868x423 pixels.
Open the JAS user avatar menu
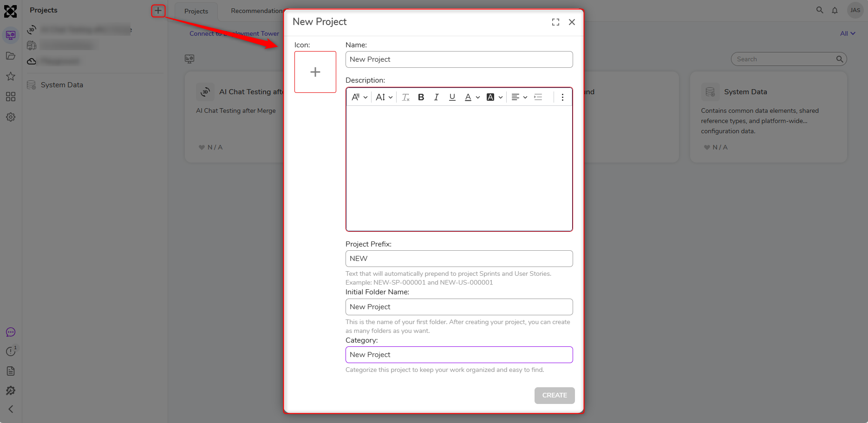(855, 10)
